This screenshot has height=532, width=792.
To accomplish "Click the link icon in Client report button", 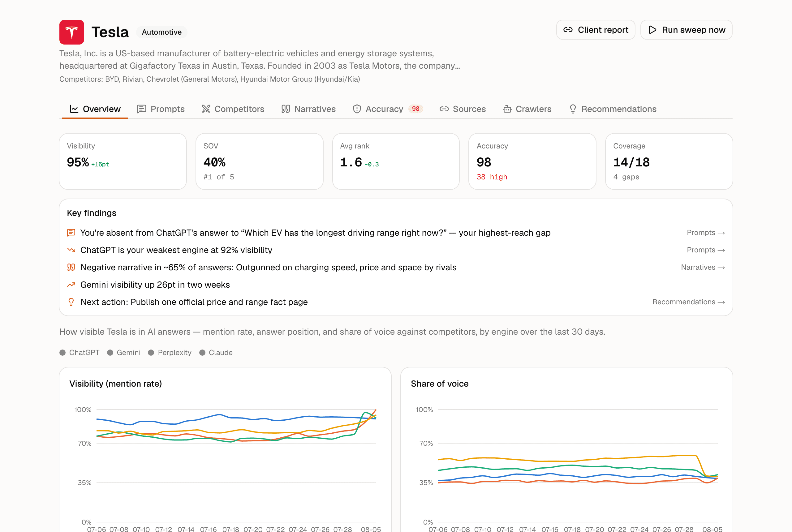I will [x=568, y=30].
